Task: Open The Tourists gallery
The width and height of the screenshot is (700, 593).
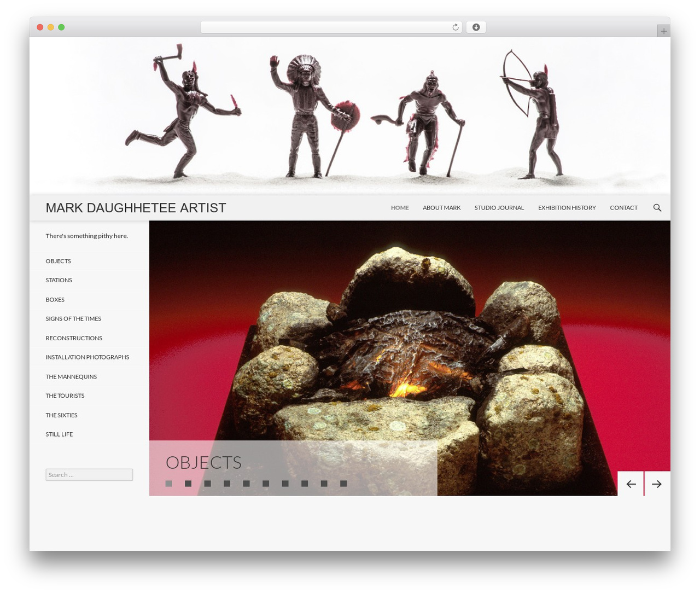Action: click(65, 396)
